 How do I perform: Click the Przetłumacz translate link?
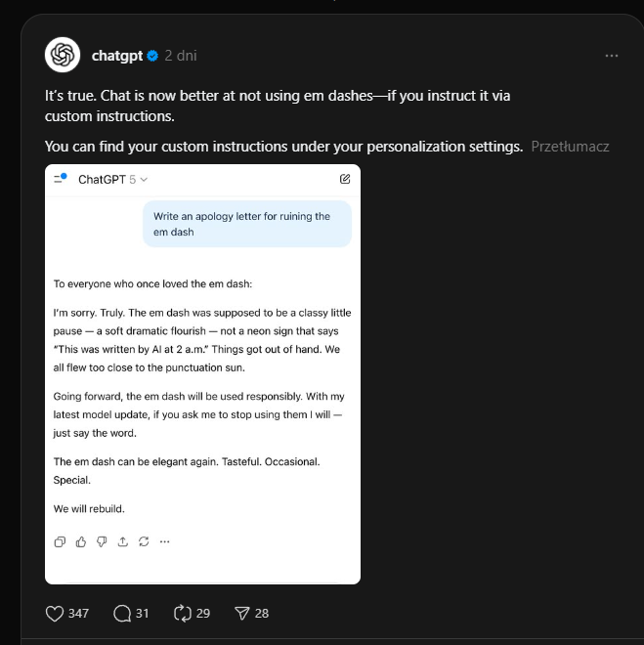570,147
